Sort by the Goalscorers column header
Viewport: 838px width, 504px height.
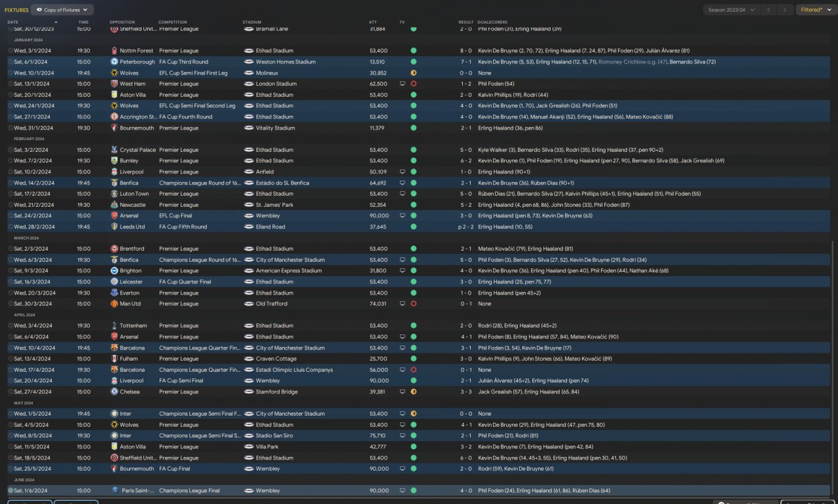(492, 22)
